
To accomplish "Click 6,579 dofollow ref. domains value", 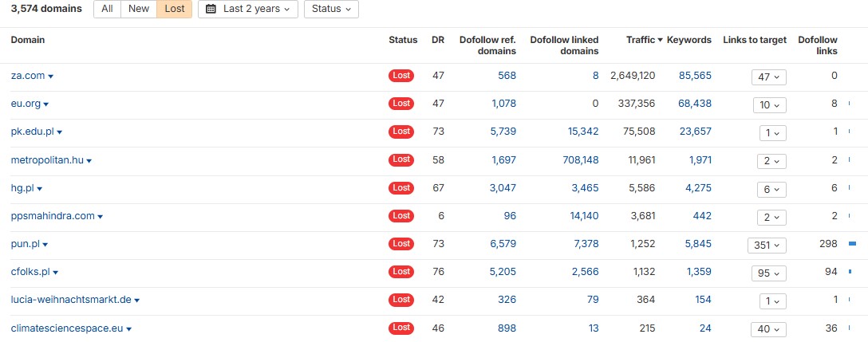I will 503,244.
